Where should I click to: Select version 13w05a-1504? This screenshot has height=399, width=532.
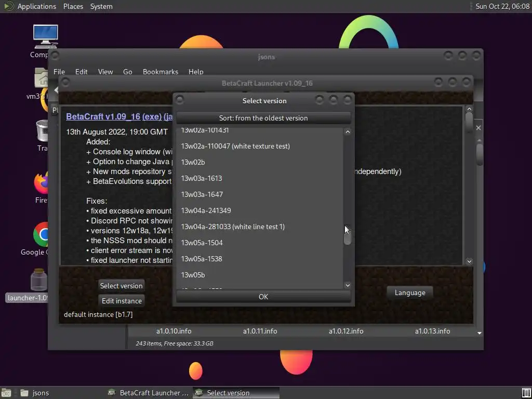point(259,243)
